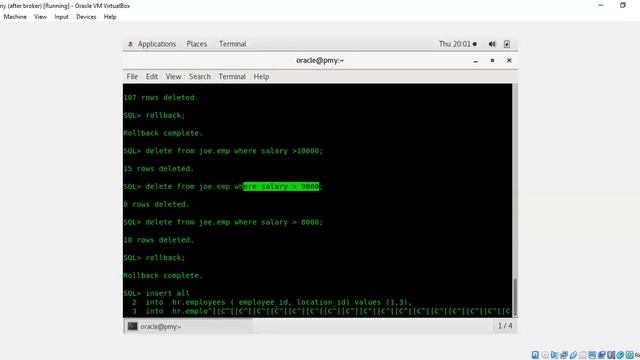Click the green keyboard capture arrow icon
Screen dimensions: 640x360
pyautogui.click(x=630, y=355)
